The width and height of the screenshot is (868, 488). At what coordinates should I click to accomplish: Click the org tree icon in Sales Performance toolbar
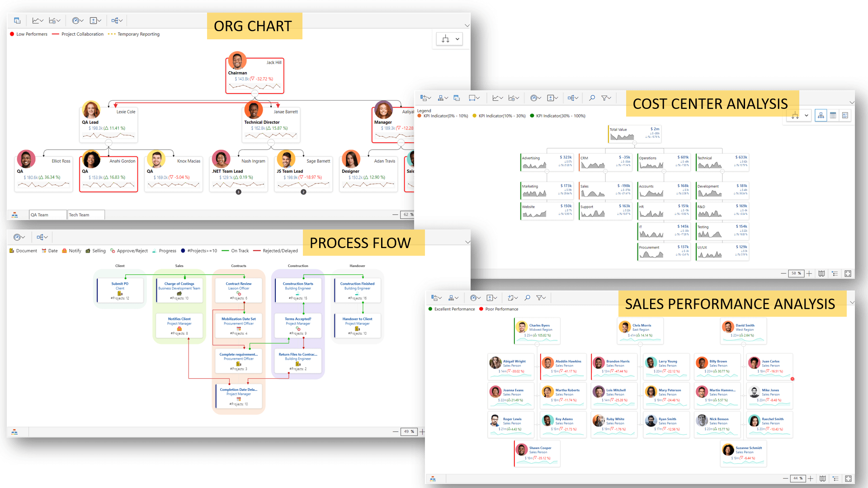point(453,298)
